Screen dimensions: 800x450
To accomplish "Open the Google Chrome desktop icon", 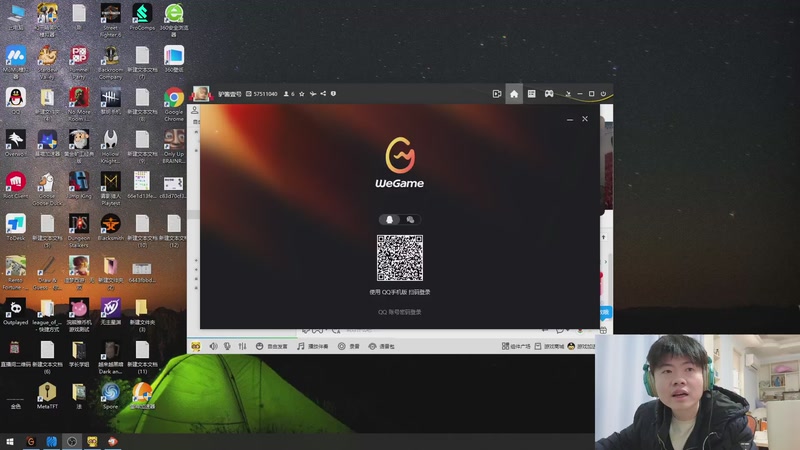I will (173, 105).
